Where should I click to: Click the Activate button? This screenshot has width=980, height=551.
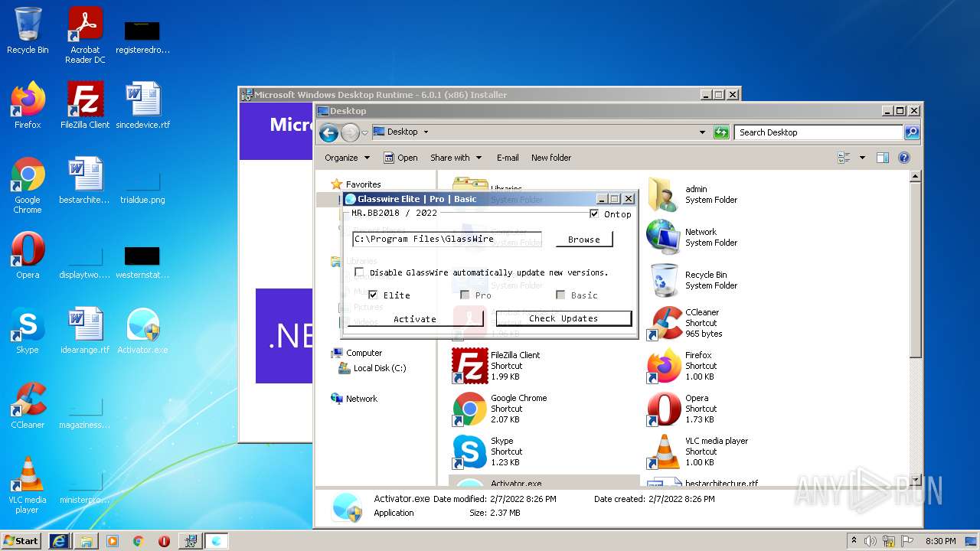415,318
